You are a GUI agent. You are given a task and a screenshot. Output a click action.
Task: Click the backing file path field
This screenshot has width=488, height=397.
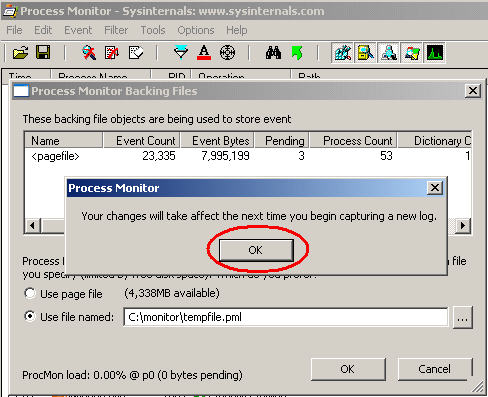tap(286, 317)
